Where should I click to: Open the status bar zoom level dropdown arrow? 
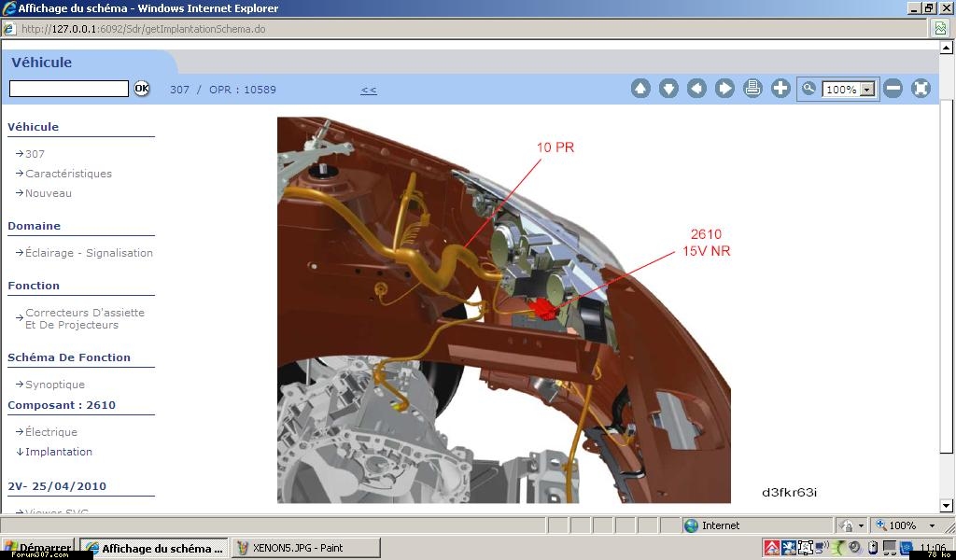coord(933,525)
